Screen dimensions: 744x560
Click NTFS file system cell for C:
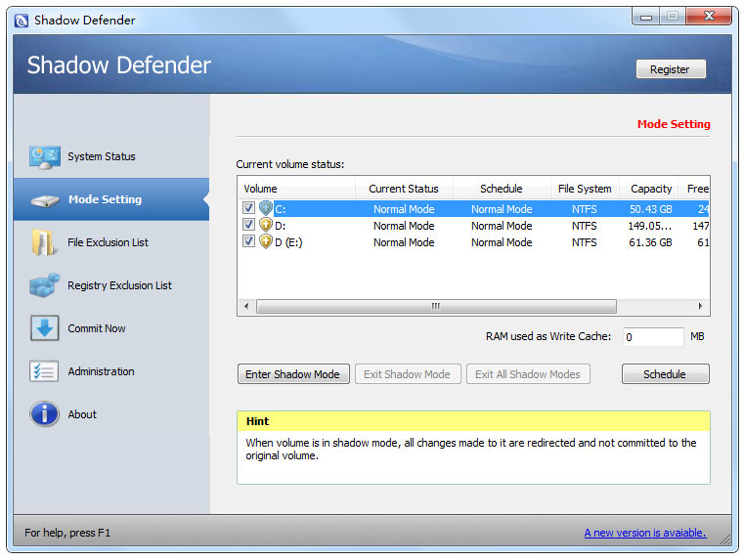(584, 209)
